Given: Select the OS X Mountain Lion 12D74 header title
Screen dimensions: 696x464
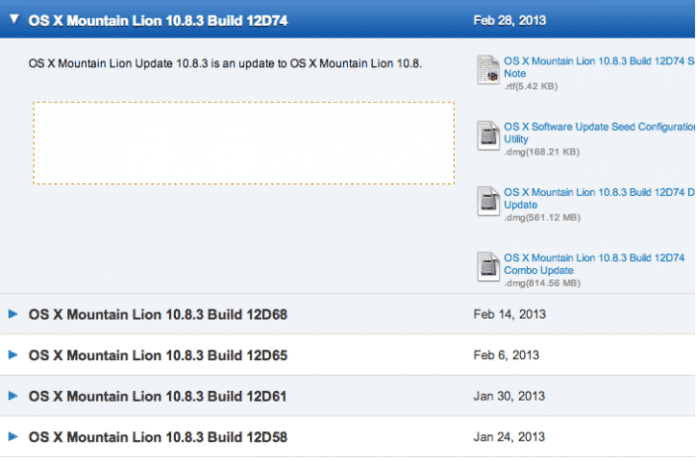Looking at the screenshot, I should click(x=158, y=19).
